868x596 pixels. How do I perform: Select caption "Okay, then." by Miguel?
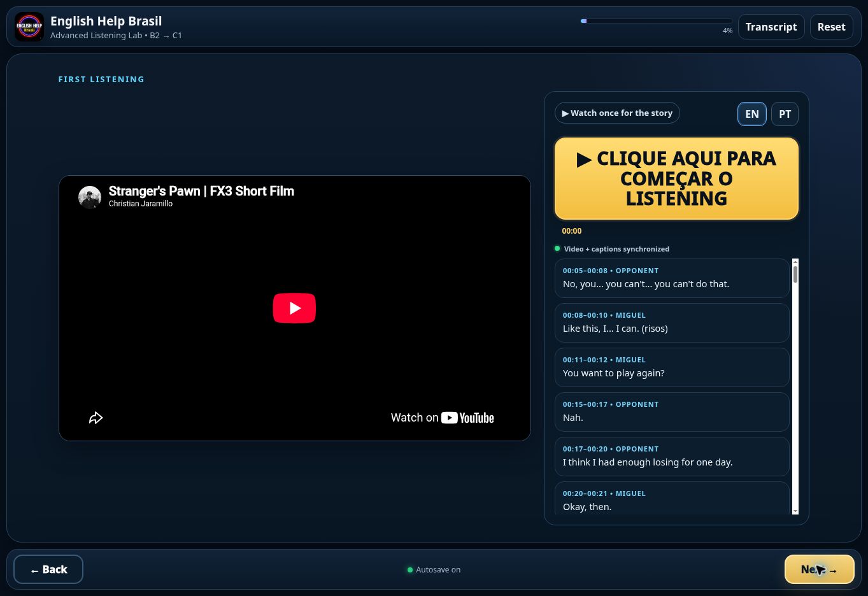coord(672,498)
